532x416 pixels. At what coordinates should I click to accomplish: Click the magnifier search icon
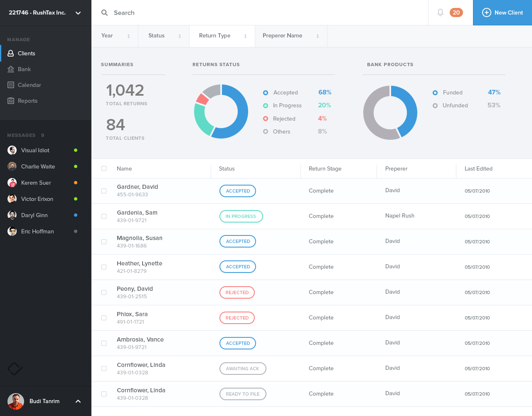(x=104, y=13)
